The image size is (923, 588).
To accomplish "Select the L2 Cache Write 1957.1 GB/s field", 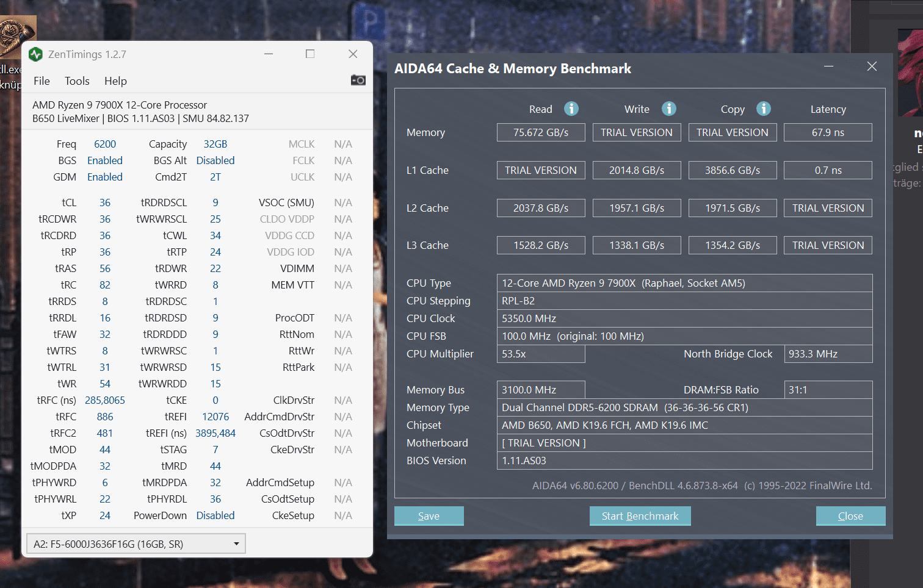I will [637, 208].
